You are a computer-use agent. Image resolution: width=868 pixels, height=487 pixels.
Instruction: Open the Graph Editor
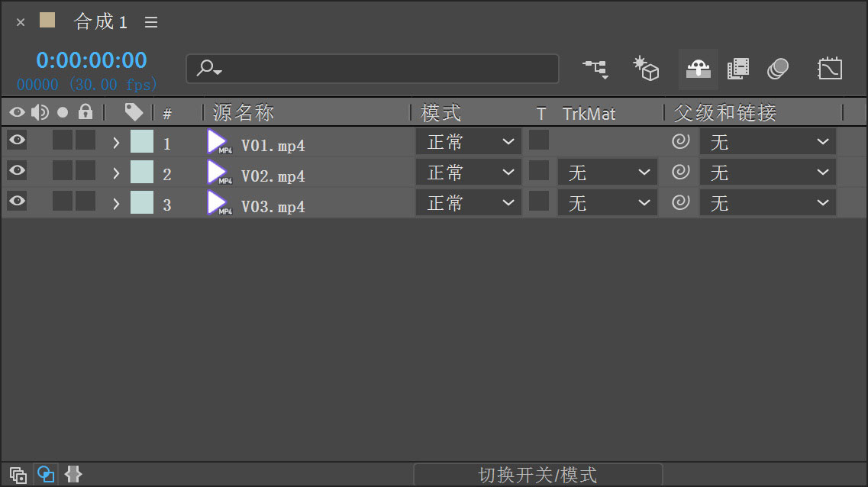[829, 69]
